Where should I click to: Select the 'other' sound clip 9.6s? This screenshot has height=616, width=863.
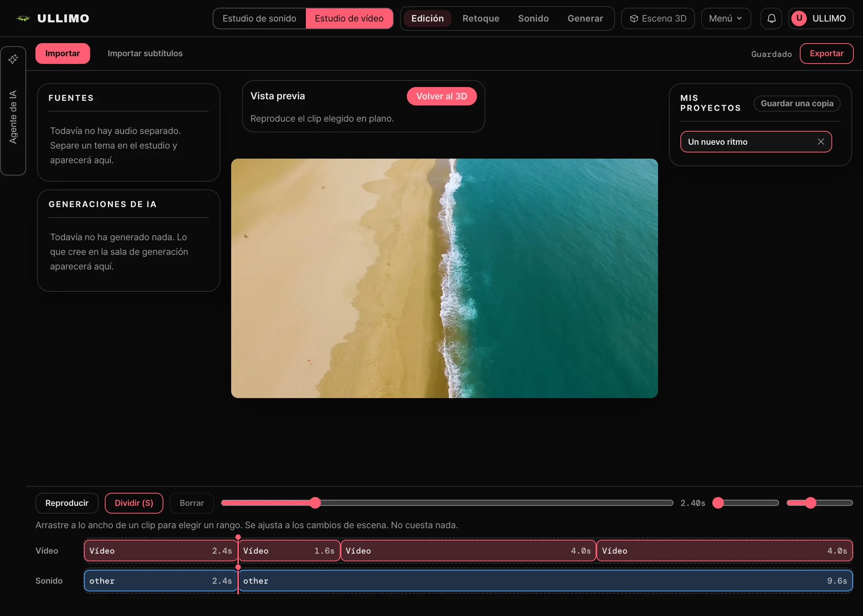coord(545,581)
